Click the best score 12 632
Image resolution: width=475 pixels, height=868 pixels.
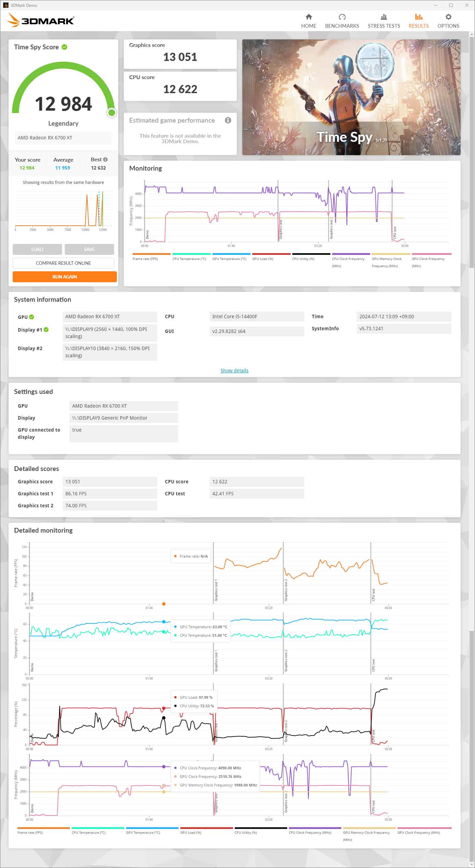pyautogui.click(x=98, y=168)
